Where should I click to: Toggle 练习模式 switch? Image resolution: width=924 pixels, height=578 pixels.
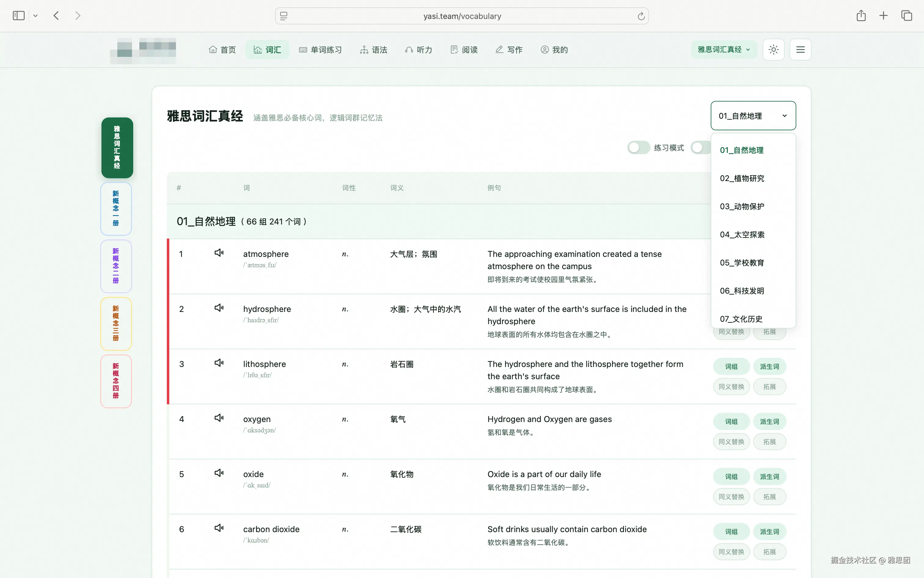point(639,147)
